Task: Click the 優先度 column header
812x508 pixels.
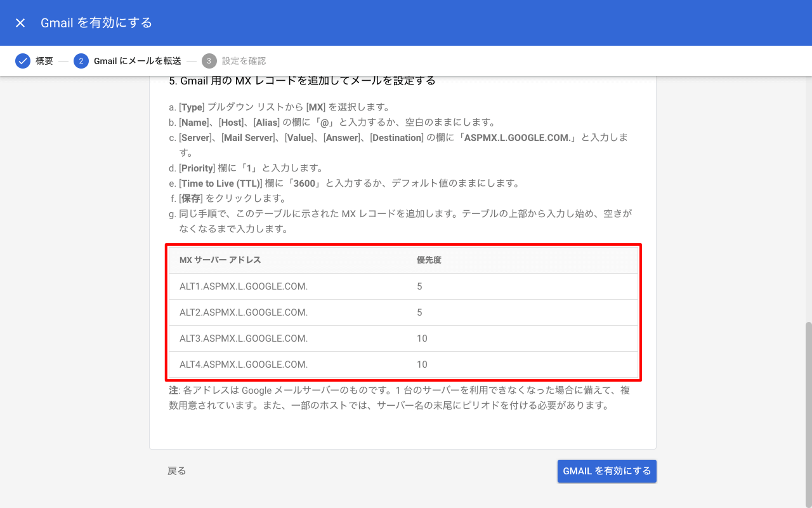Action: (x=429, y=260)
